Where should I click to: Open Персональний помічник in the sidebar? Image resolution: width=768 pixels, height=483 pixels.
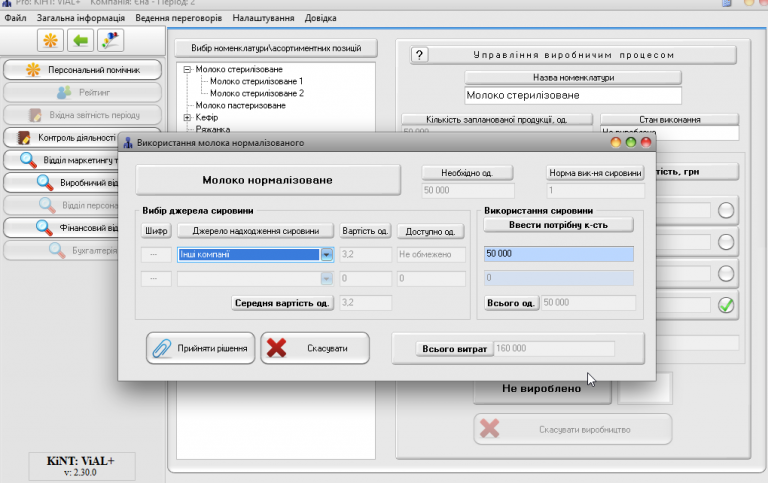[82, 70]
